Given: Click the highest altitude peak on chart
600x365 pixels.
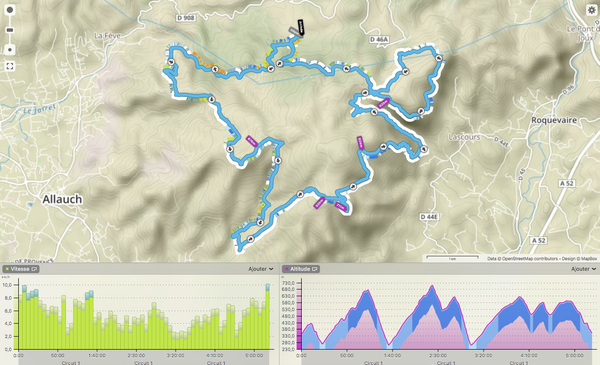Looking at the screenshot, I should 433,286.
